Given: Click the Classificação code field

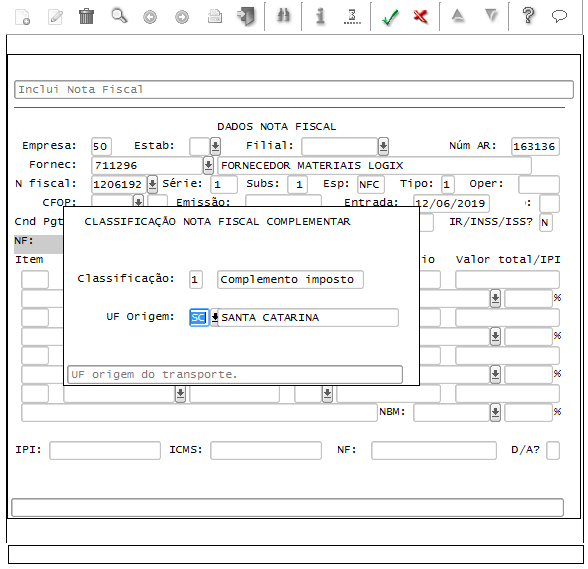Looking at the screenshot, I should pyautogui.click(x=196, y=279).
